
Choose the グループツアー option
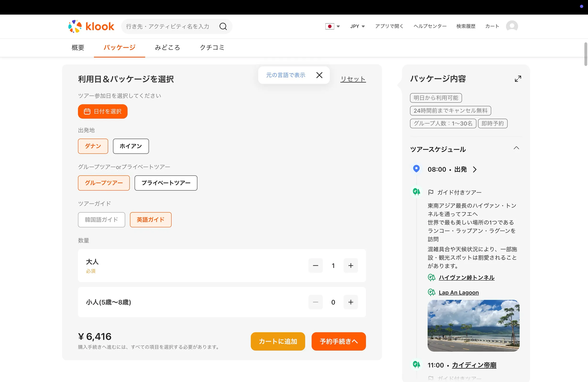click(x=104, y=183)
